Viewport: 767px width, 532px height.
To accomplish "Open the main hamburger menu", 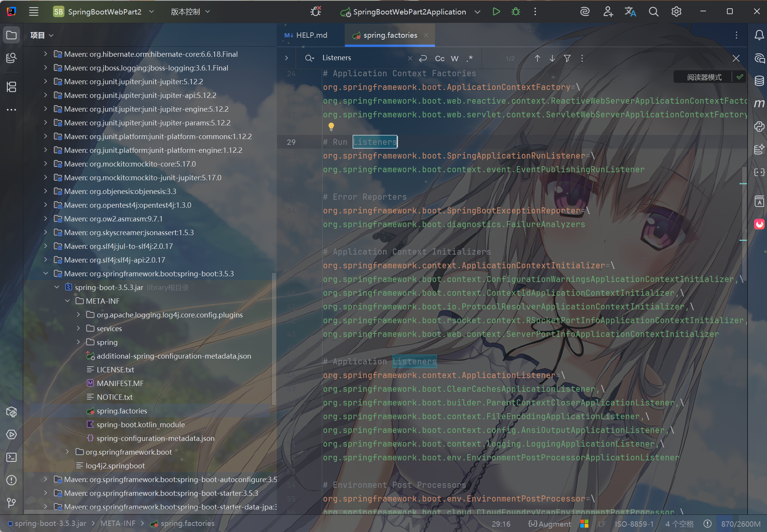I will pyautogui.click(x=34, y=11).
